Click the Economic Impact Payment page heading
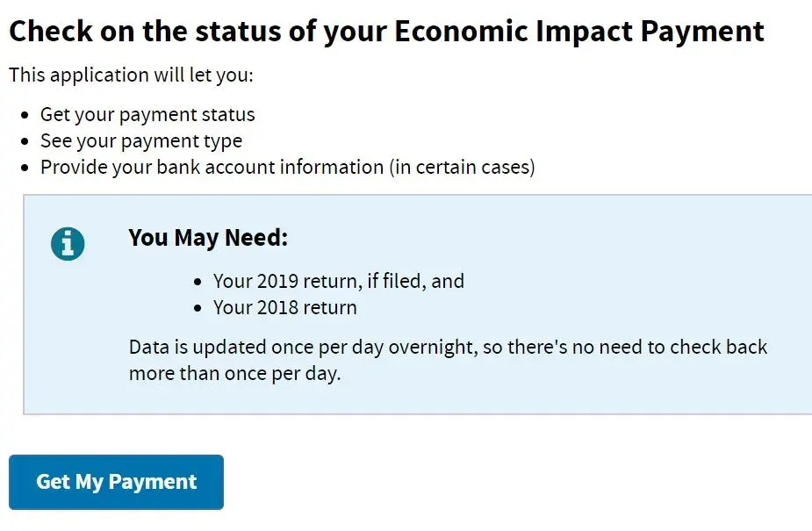 pyautogui.click(x=386, y=32)
